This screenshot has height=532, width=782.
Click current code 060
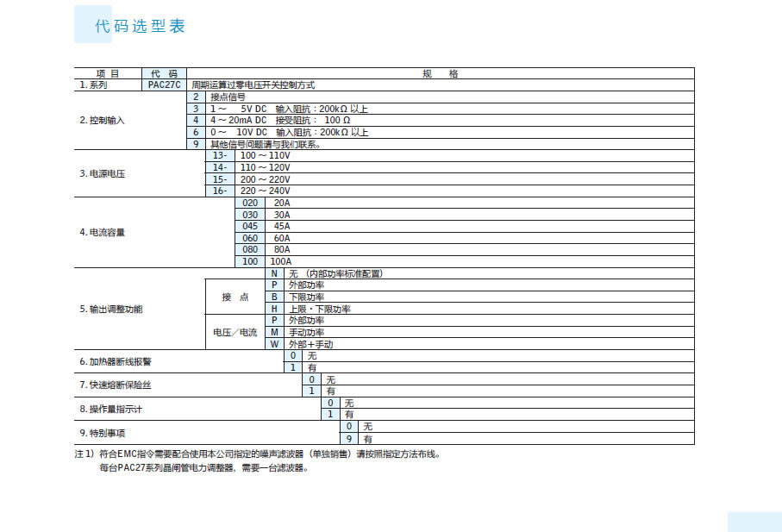pos(250,238)
